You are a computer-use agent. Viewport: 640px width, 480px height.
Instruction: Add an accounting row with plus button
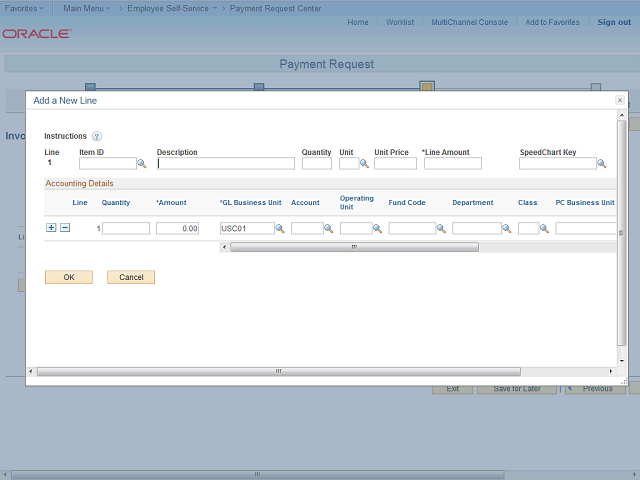(51, 228)
